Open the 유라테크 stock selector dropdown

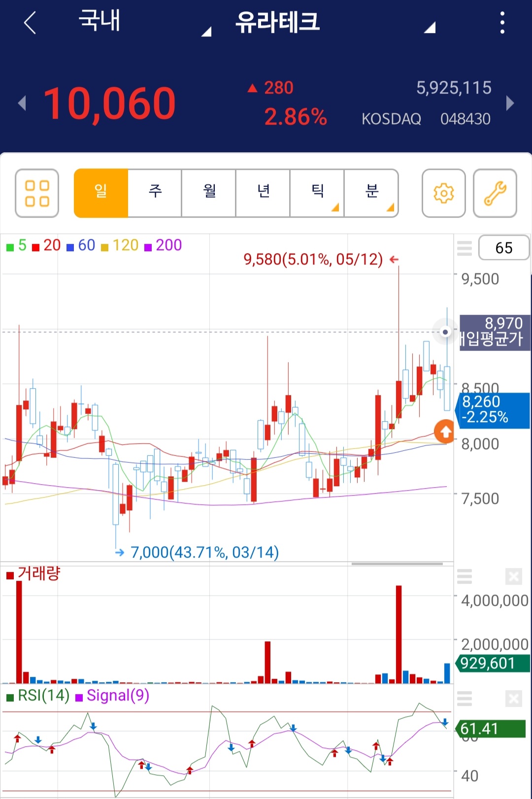pyautogui.click(x=335, y=23)
